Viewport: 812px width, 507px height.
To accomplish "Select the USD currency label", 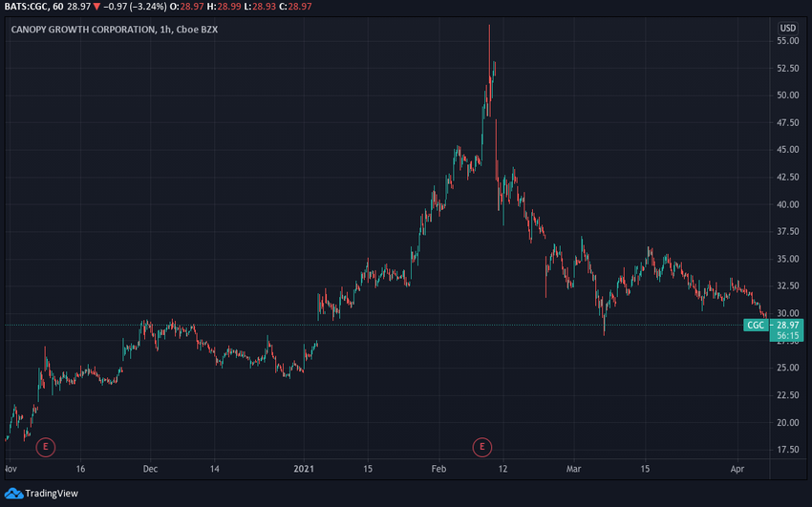I will tap(788, 28).
